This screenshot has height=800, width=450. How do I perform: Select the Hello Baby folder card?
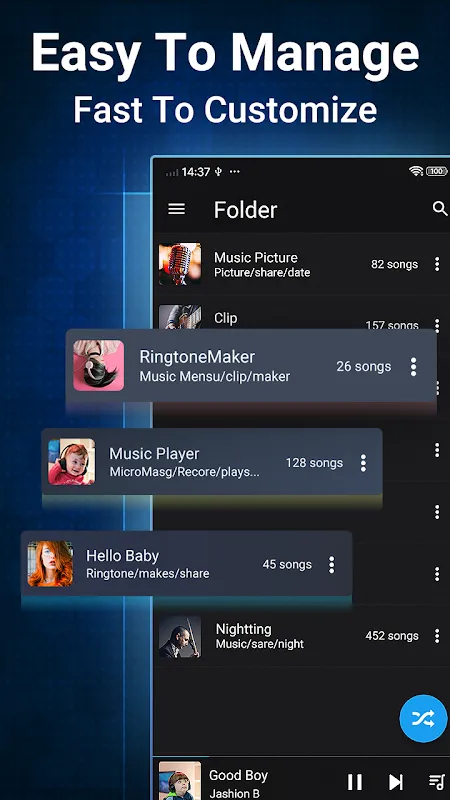[x=186, y=564]
